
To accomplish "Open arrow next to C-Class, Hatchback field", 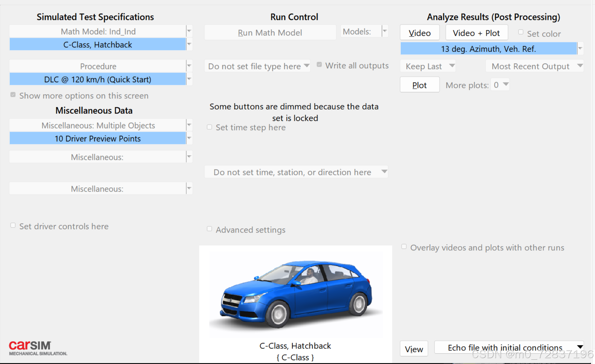I will click(189, 44).
